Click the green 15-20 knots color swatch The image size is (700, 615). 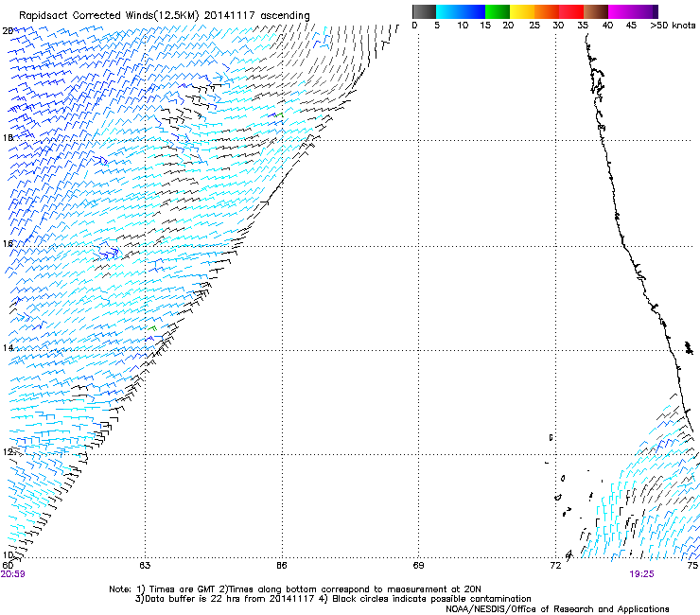coord(498,11)
